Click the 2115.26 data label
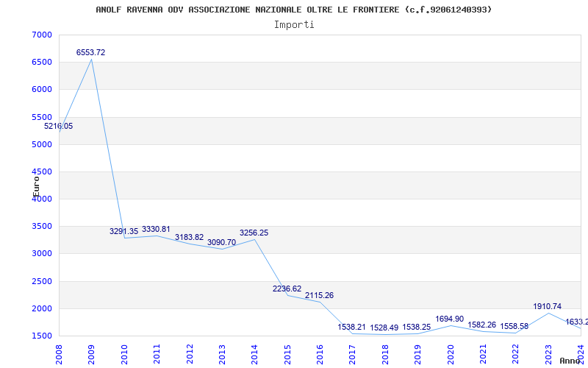The height and width of the screenshot is (368, 588). (x=319, y=295)
